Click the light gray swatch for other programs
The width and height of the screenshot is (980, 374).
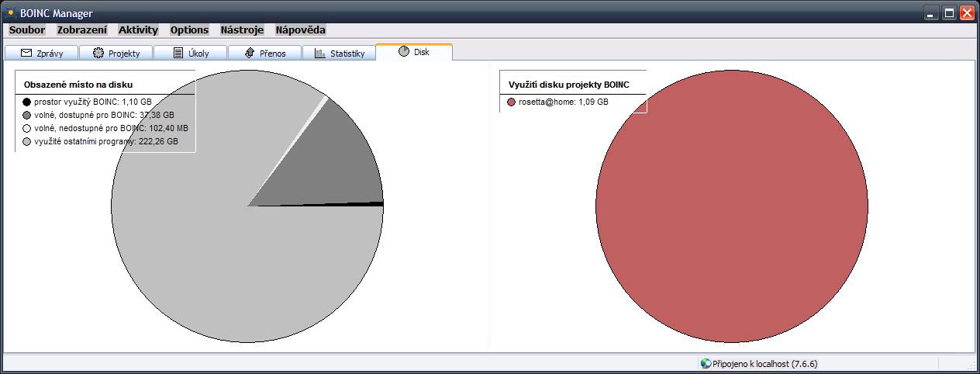click(x=27, y=142)
